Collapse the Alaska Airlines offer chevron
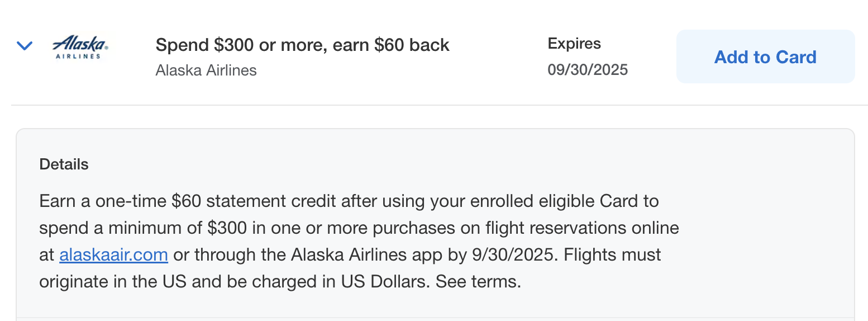This screenshot has height=321, width=868. click(x=25, y=46)
